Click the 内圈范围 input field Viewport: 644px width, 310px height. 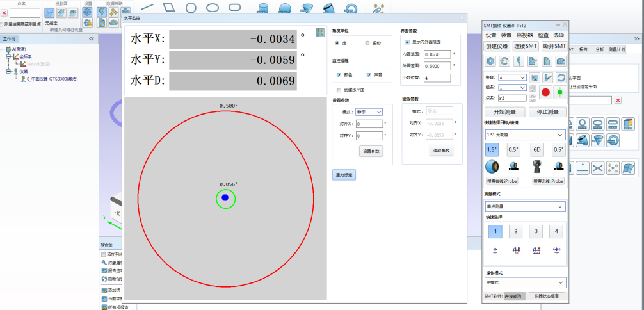point(437,54)
